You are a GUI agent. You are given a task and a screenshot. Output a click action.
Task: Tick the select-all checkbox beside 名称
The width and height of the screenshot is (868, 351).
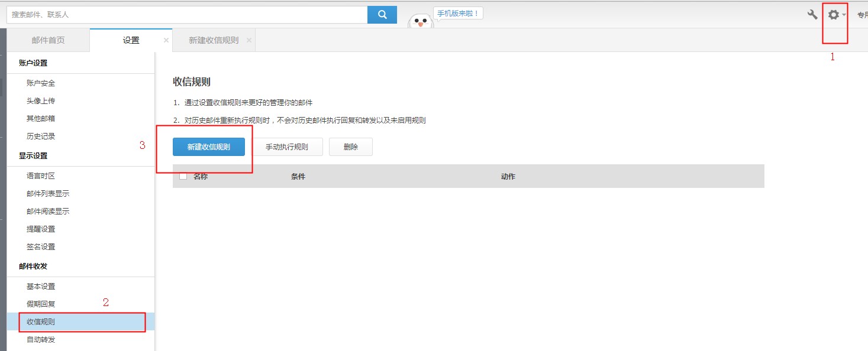tap(183, 176)
